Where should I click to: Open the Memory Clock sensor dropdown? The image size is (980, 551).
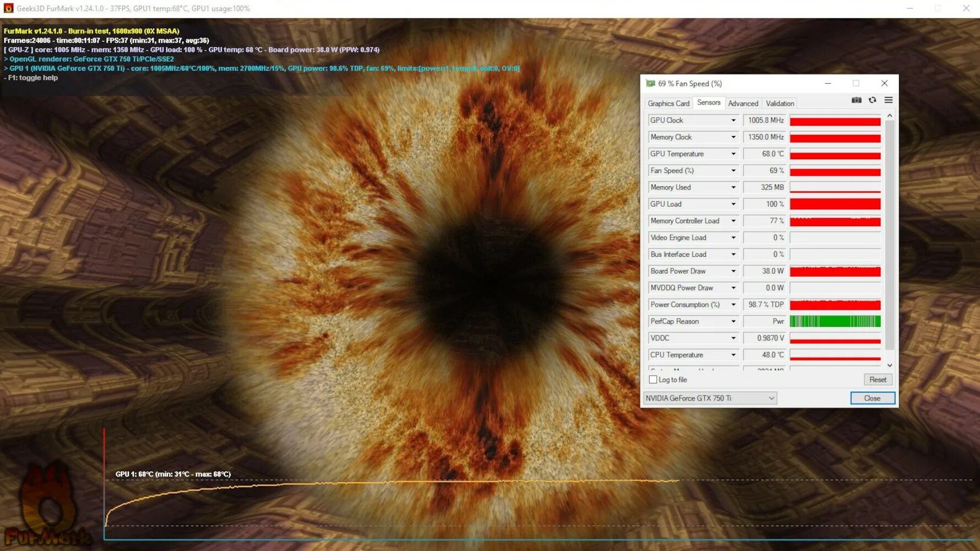click(x=733, y=137)
